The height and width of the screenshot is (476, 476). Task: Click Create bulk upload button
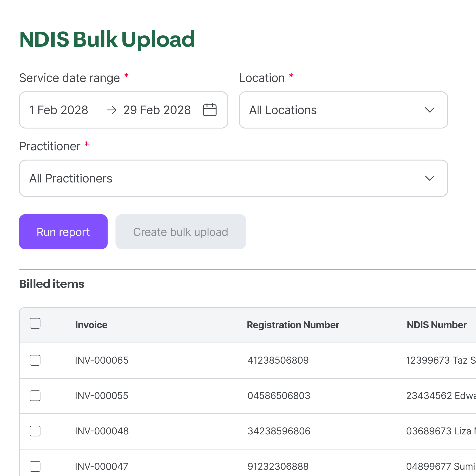(181, 232)
